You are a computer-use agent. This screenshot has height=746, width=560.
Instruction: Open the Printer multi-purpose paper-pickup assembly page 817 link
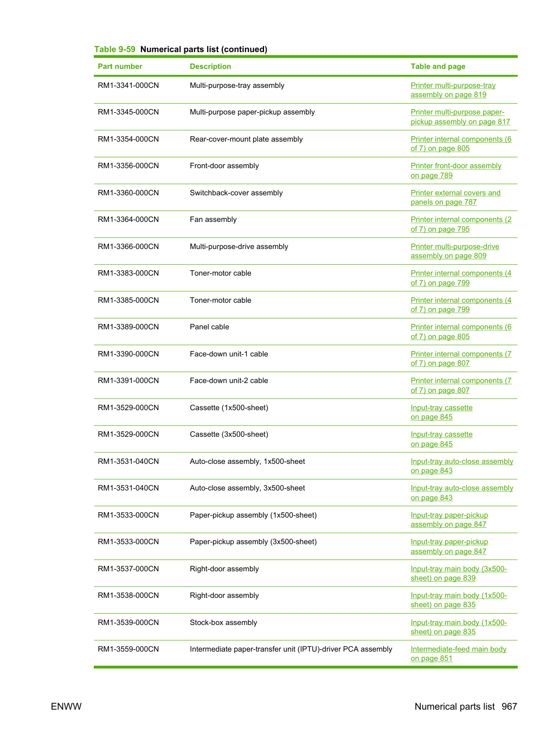[x=460, y=117]
